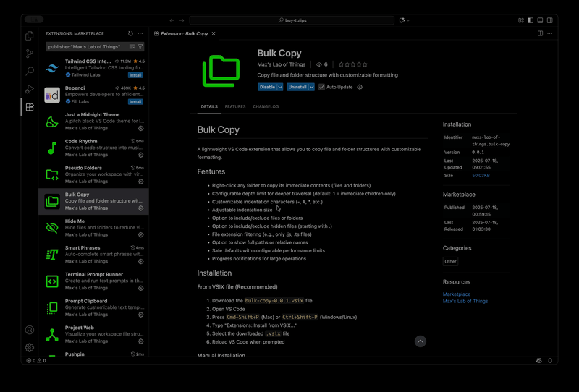Screen dimensions: 579x392
Task: Open Source Control view
Action: click(x=30, y=54)
